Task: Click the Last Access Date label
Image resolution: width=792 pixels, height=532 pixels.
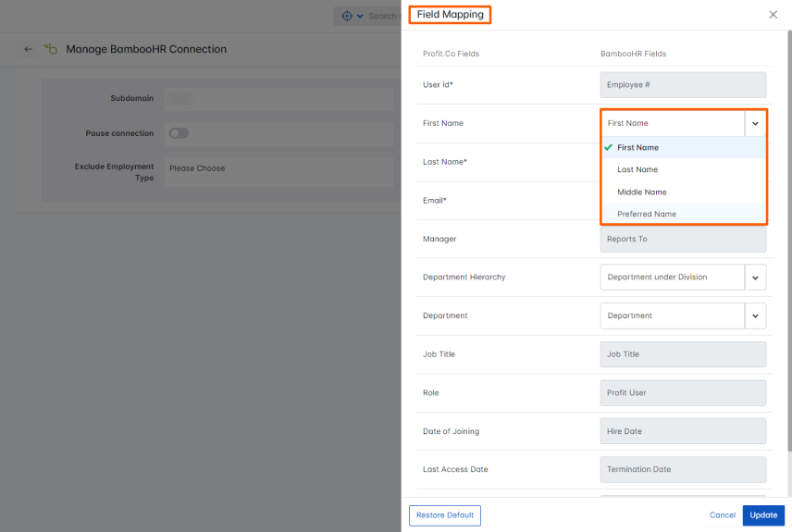Action: 455,469
